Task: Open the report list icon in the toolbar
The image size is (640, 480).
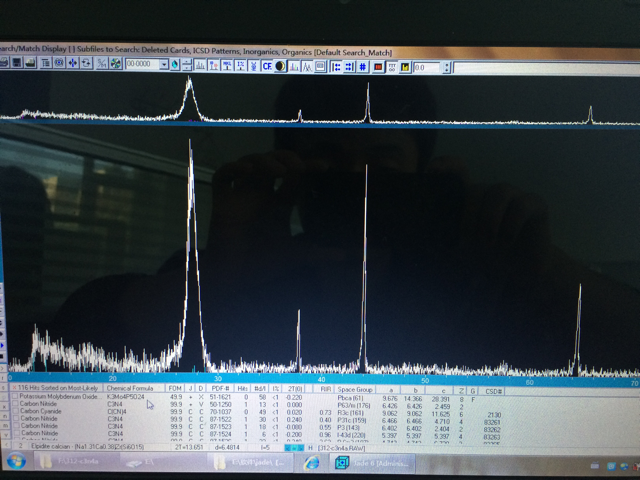Action: coord(46,63)
